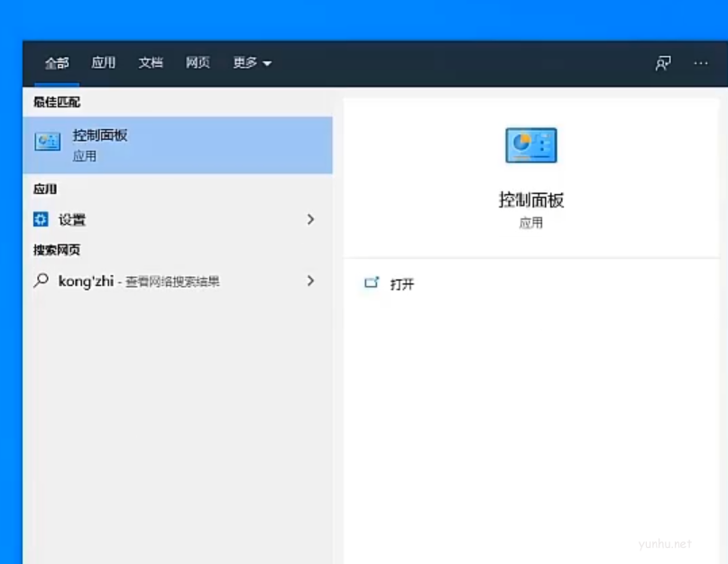Expand the 更多 dropdown in the tab bar
Image resolution: width=728 pixels, height=564 pixels.
pyautogui.click(x=252, y=63)
